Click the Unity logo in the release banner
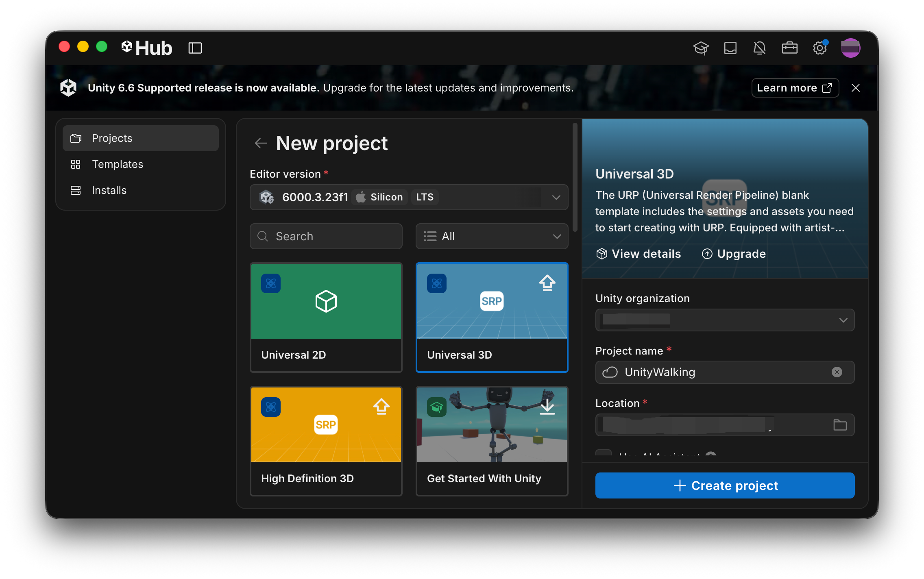 point(68,88)
